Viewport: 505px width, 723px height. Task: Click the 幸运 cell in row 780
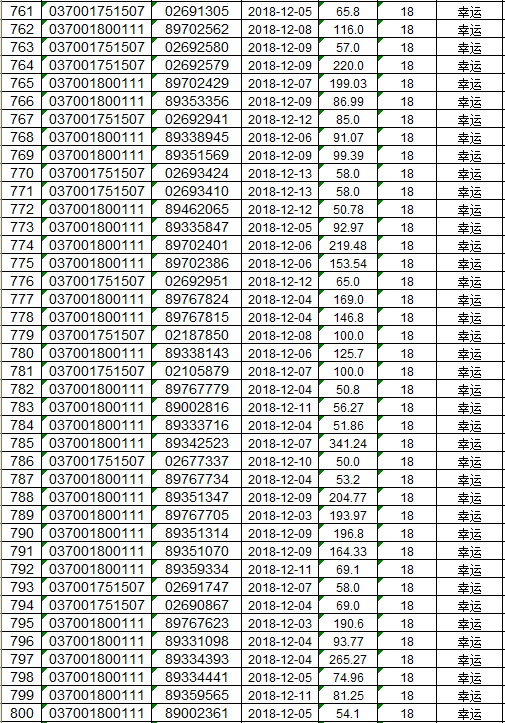(469, 353)
